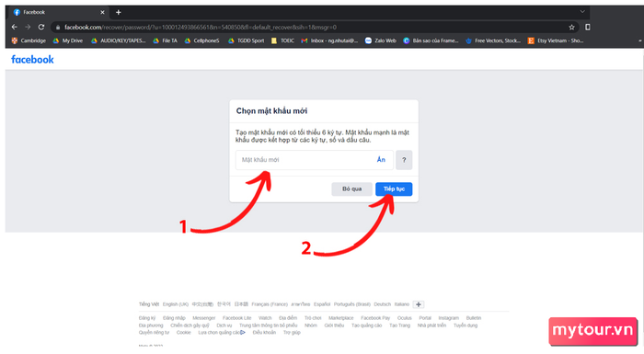The width and height of the screenshot is (644, 354).
Task: Open a new tab with the plus icon
Action: pyautogui.click(x=119, y=12)
